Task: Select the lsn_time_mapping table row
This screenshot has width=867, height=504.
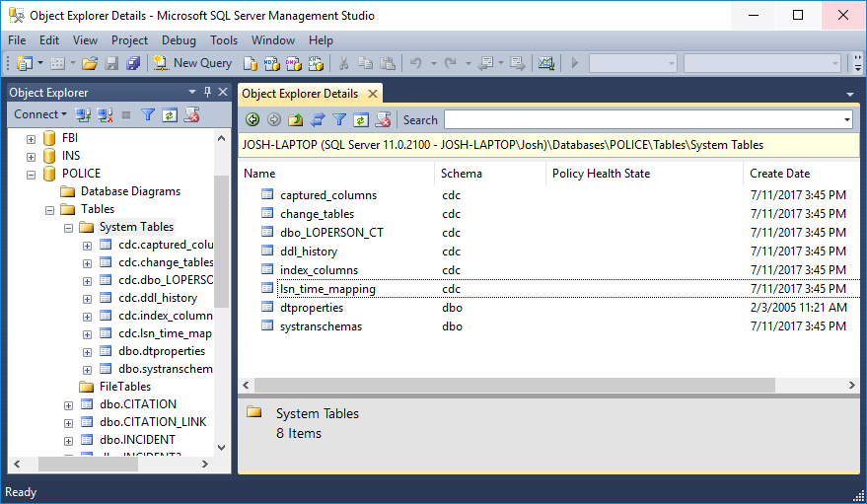Action: [549, 289]
